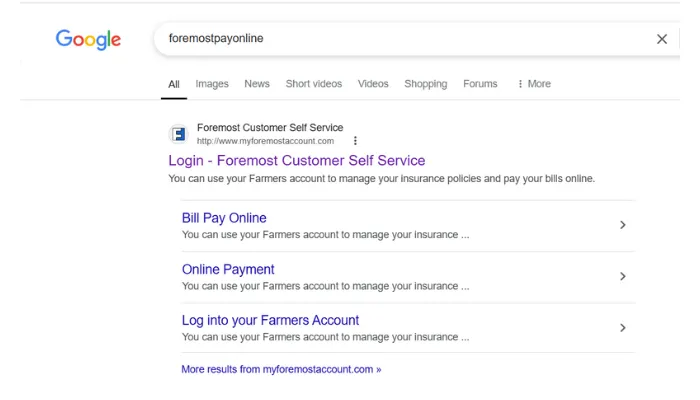The width and height of the screenshot is (700, 400).
Task: Switch to the Forums tab
Action: point(480,84)
